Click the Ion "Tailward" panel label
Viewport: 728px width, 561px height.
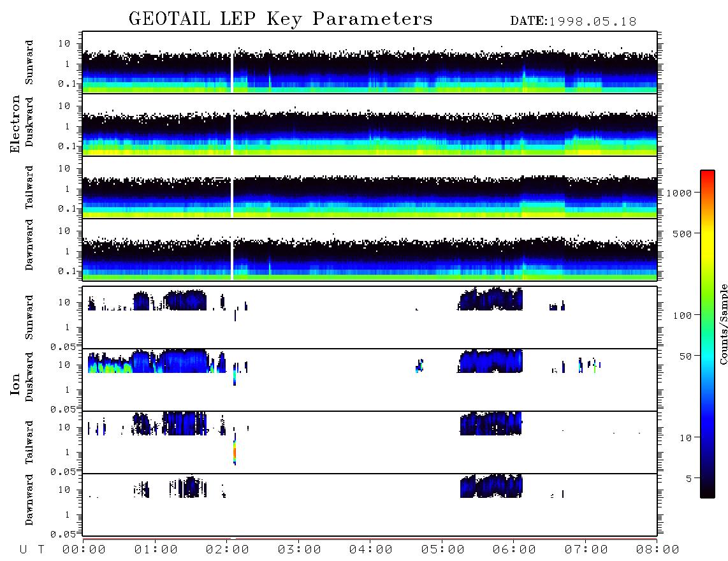[x=29, y=442]
